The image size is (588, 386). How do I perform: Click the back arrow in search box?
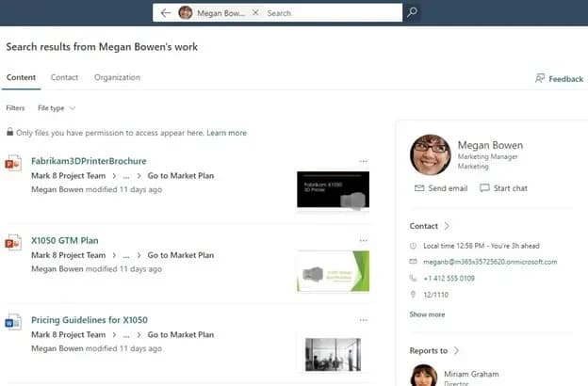point(166,13)
